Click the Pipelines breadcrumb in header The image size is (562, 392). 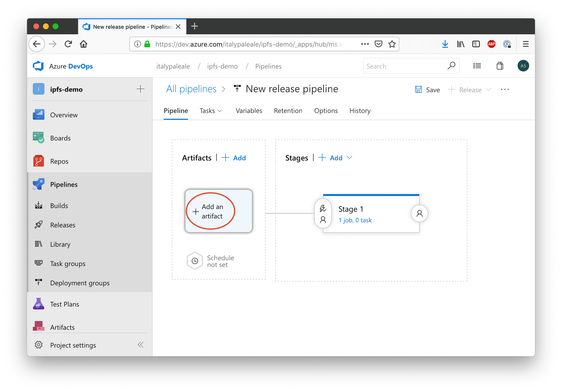[268, 66]
